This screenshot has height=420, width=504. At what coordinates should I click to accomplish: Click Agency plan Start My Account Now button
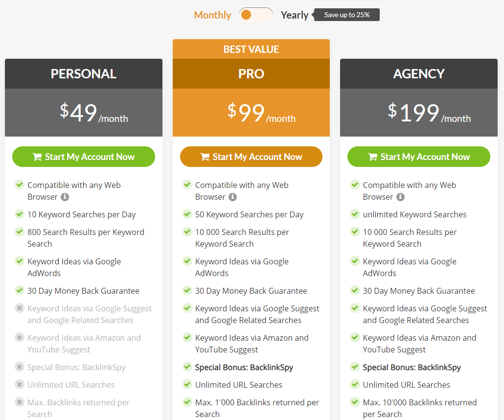pos(419,157)
